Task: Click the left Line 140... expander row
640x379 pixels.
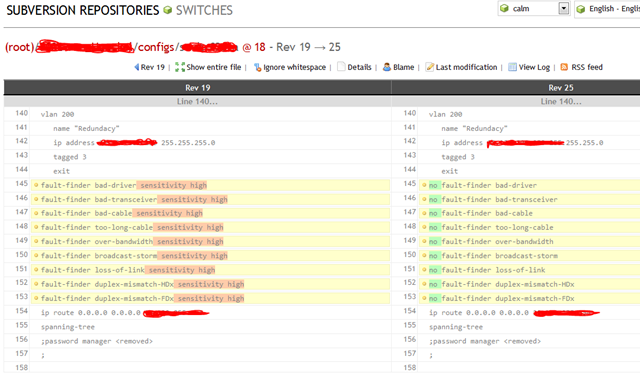Action: (x=198, y=102)
